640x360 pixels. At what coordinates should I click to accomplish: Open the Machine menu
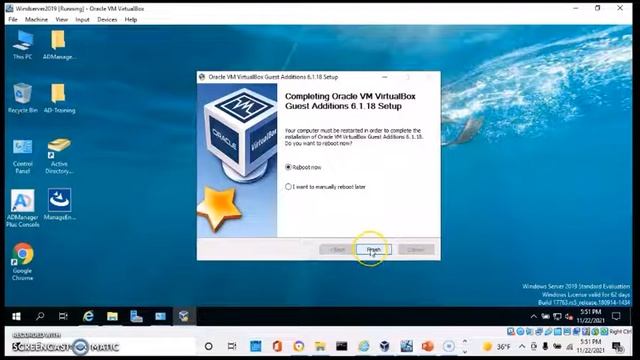[36, 20]
